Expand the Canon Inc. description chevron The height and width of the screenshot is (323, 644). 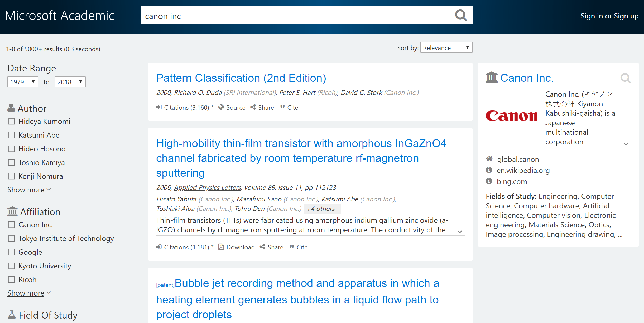(x=626, y=144)
